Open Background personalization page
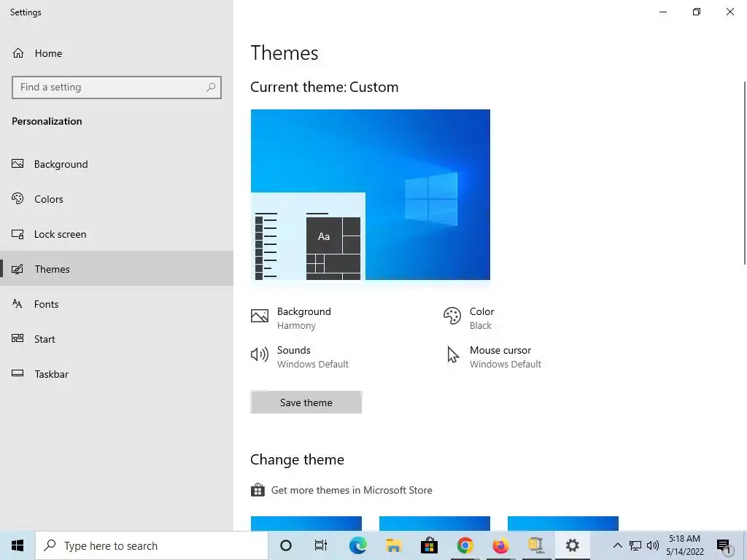 tap(117, 164)
